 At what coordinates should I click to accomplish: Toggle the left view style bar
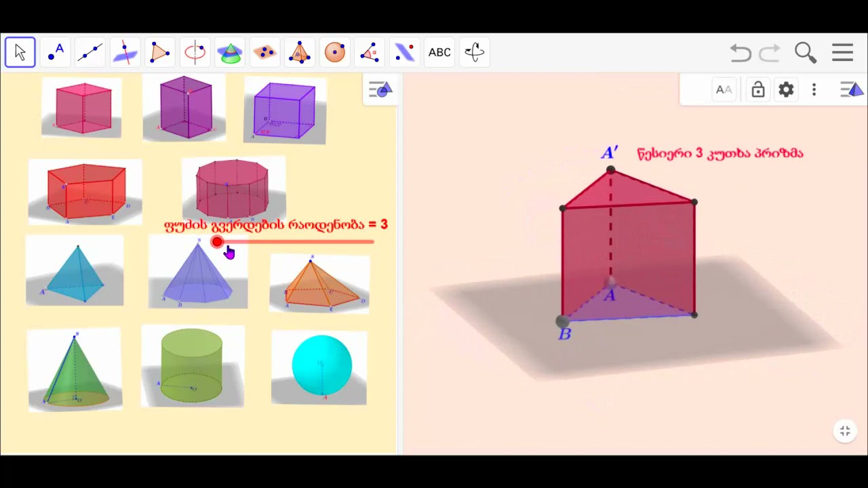coord(380,89)
